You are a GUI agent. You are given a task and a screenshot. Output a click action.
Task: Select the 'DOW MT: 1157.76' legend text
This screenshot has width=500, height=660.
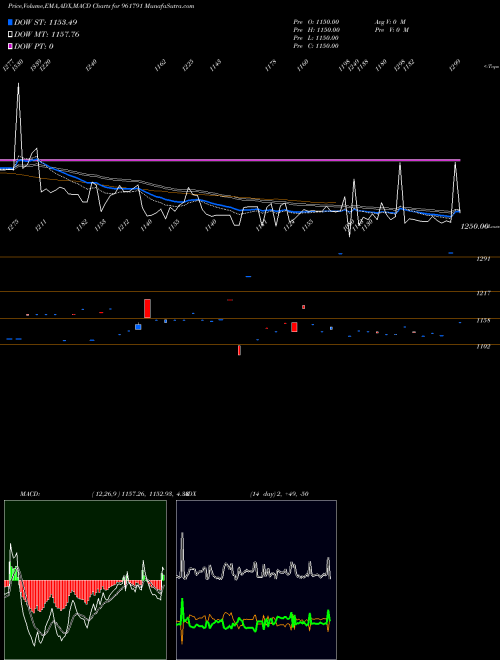click(x=47, y=35)
